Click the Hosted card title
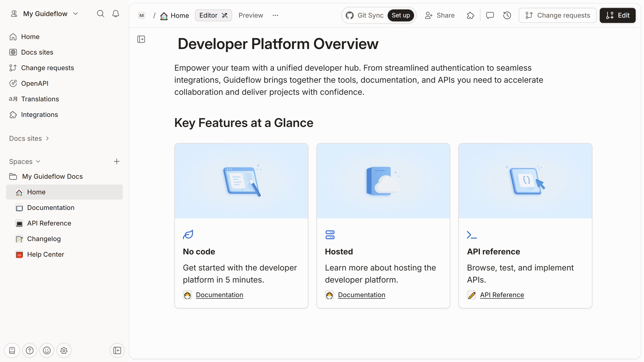The height and width of the screenshot is (362, 644). [339, 252]
